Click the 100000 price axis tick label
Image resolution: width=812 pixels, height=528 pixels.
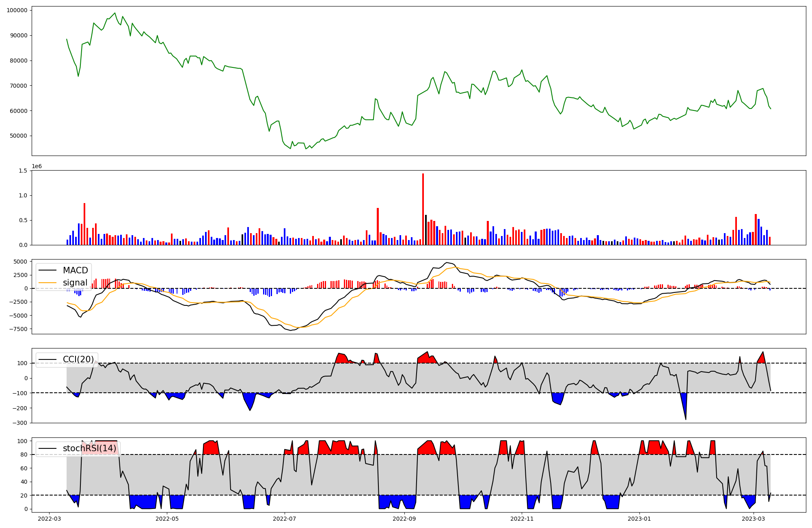point(17,10)
